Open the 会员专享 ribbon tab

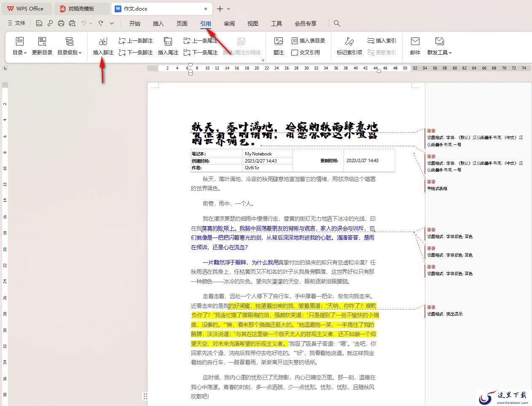tap(306, 24)
